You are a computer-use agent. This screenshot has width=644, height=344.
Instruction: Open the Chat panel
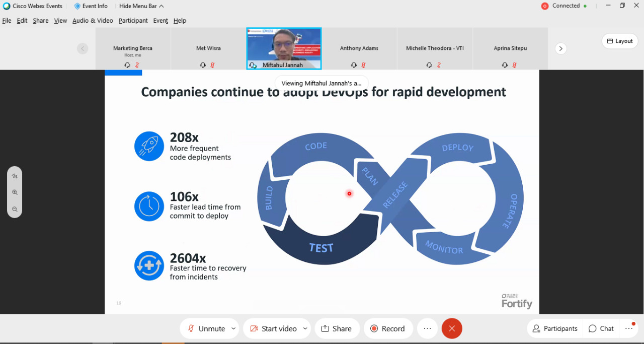[x=601, y=328]
